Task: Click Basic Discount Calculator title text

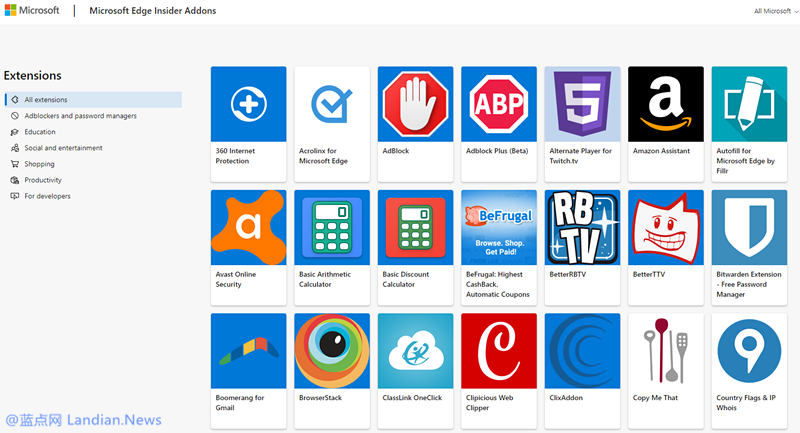Action: (x=406, y=279)
